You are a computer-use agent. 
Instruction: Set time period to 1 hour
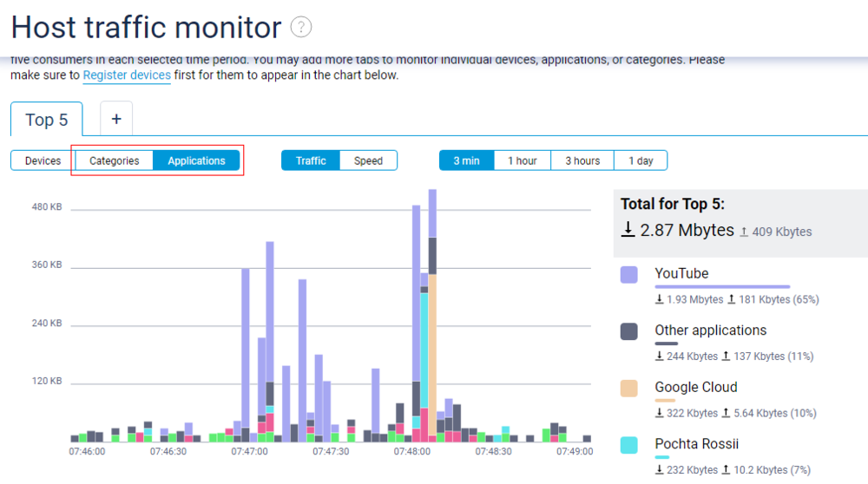point(522,160)
